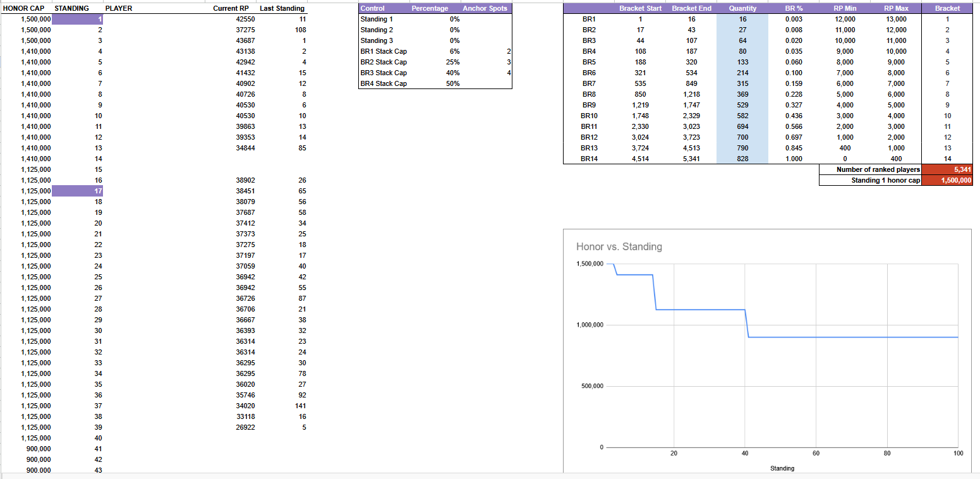
Task: Select Current RP value 38451
Action: click(x=245, y=191)
